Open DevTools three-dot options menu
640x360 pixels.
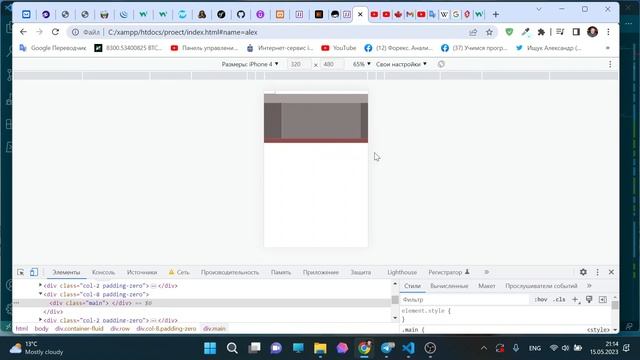click(x=598, y=272)
